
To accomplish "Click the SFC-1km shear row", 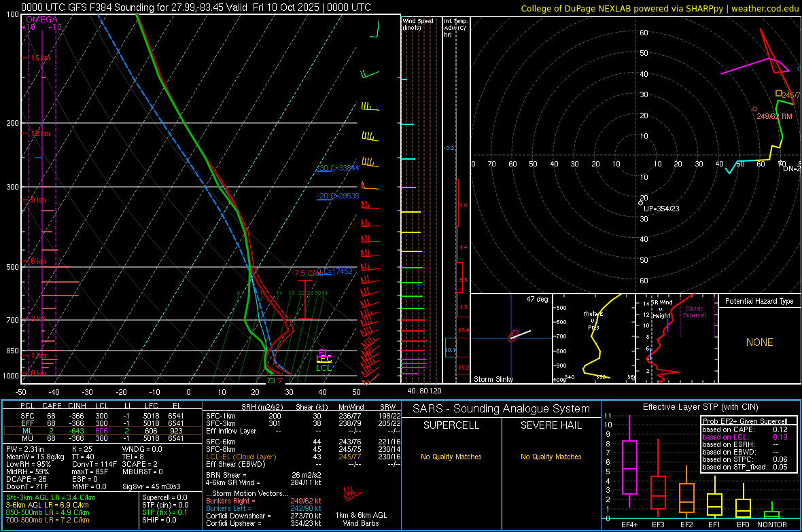I will click(x=303, y=416).
